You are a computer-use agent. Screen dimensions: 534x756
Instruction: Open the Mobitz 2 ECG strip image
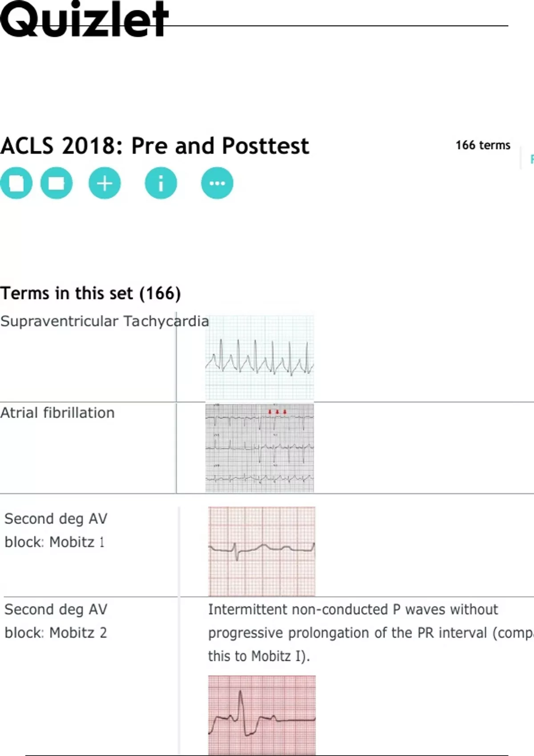pos(262,715)
